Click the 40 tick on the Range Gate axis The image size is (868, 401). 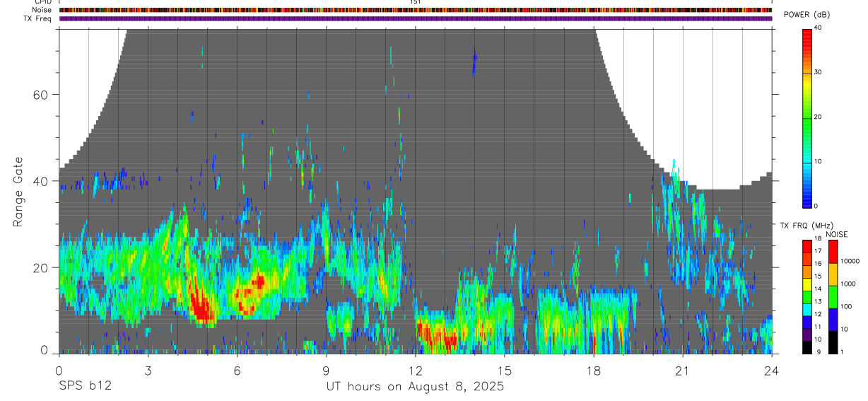(x=39, y=181)
